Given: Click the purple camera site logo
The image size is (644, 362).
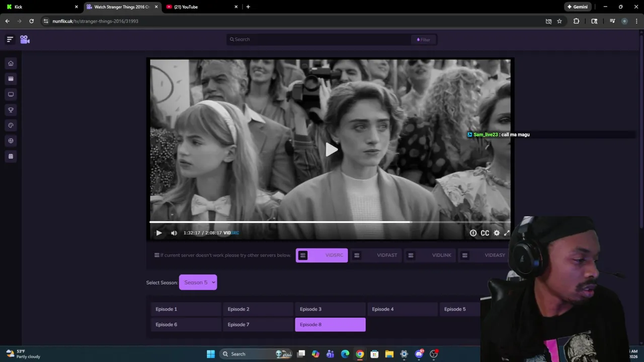Looking at the screenshot, I should click(x=25, y=39).
